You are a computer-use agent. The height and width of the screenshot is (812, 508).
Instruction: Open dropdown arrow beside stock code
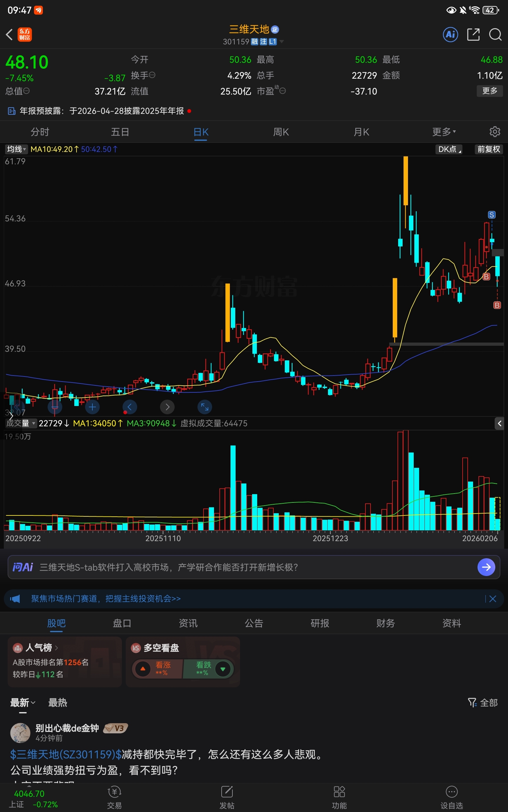[282, 41]
